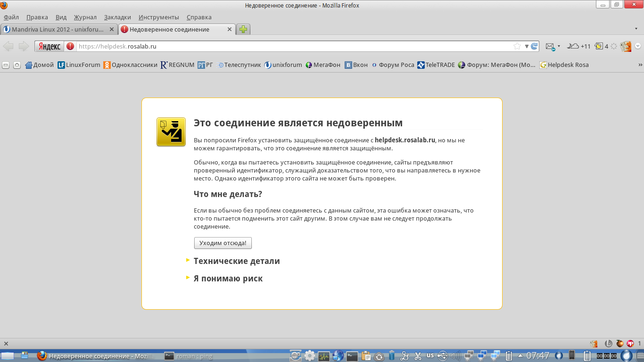The image size is (644, 362).
Task: Close the Недоверенное соединение tab
Action: pos(230,29)
